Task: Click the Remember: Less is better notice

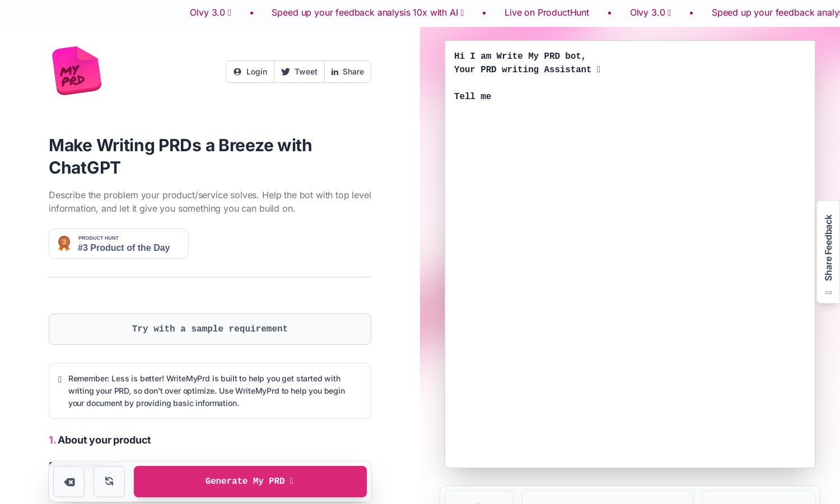Action: click(x=210, y=391)
